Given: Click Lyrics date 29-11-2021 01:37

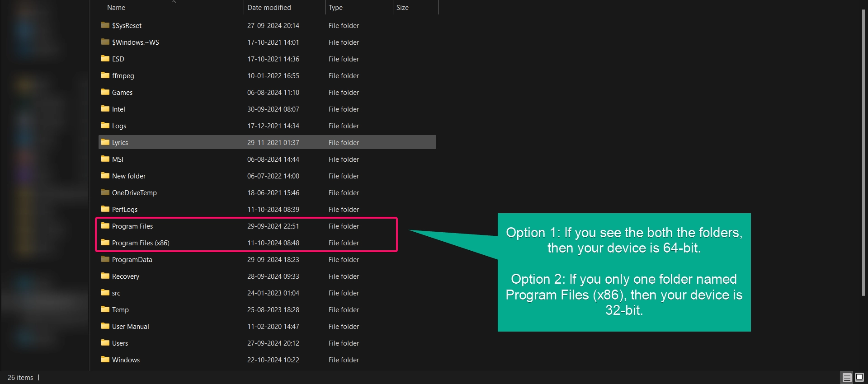Looking at the screenshot, I should (273, 142).
